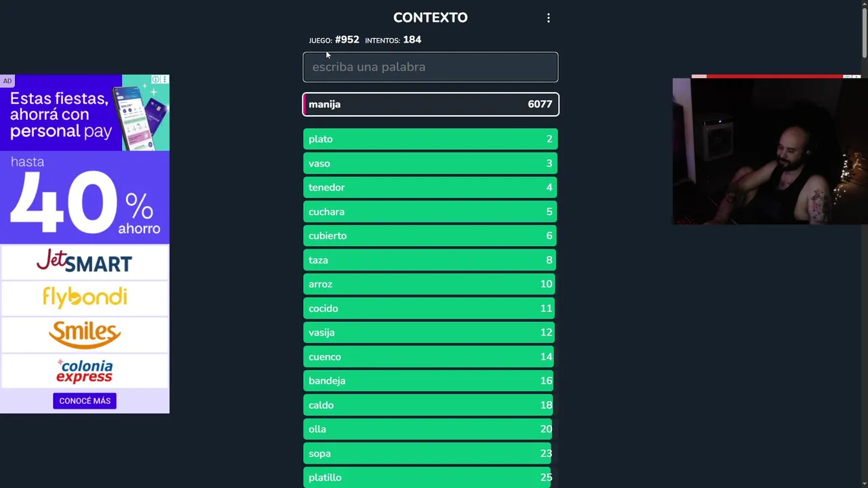Viewport: 868px width, 488px height.
Task: Focus the 'escriba una palabra' word input
Action: [430, 67]
